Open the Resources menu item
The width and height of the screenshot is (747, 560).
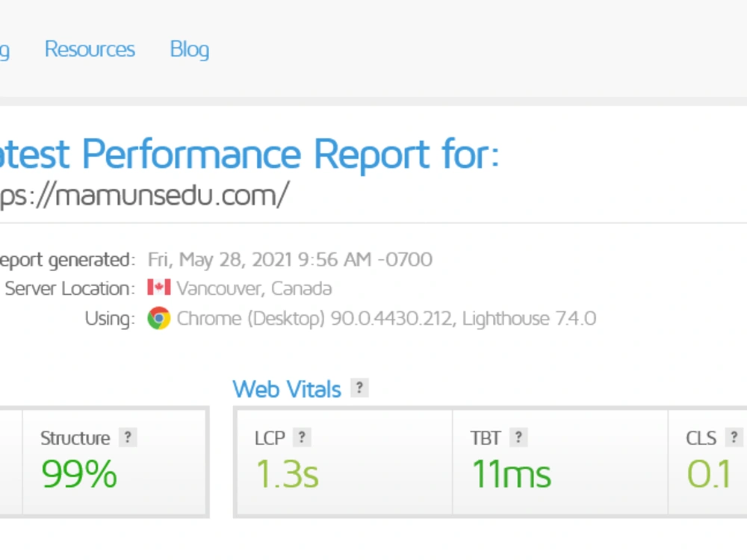(90, 49)
